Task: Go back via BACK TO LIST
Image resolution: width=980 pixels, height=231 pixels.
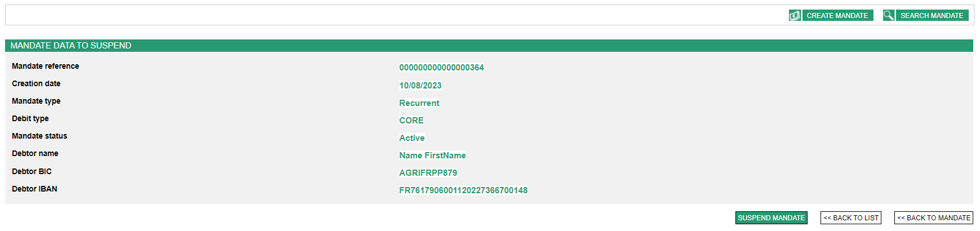Action: click(850, 218)
